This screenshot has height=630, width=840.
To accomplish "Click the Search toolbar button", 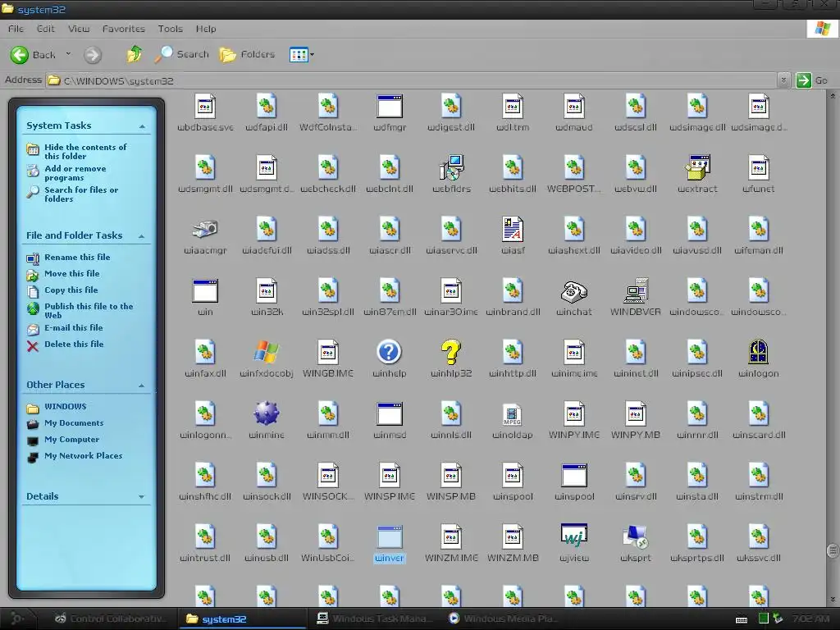I will tap(182, 54).
